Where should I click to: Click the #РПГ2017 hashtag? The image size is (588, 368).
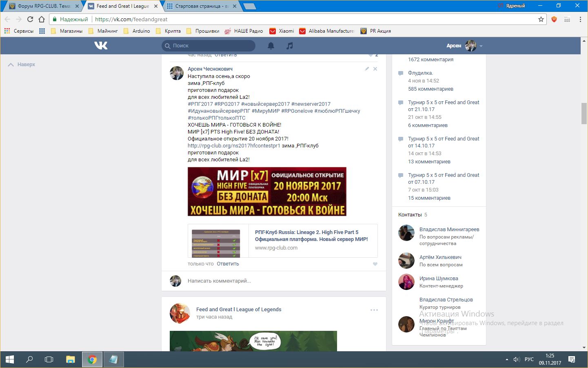(200, 104)
